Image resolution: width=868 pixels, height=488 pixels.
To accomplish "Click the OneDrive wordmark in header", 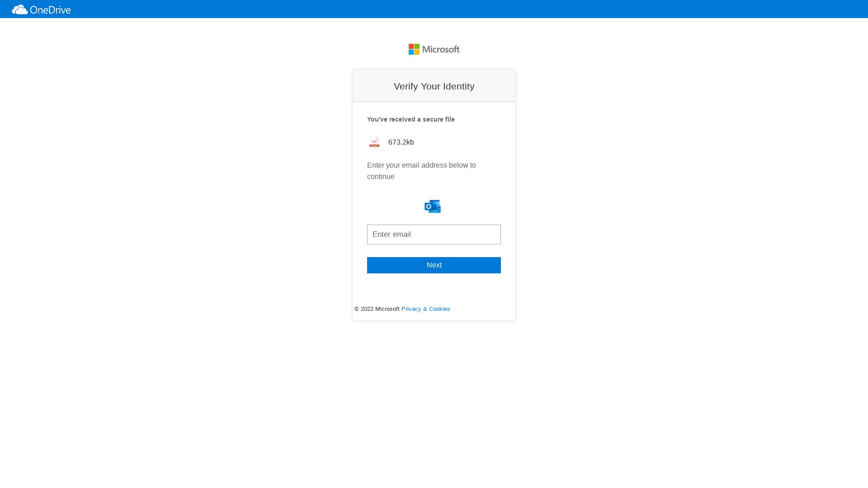I will 50,10.
